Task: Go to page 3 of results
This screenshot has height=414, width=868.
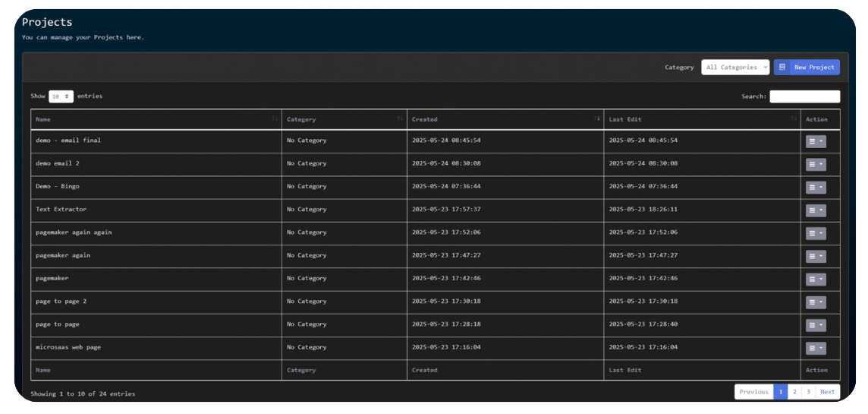Action: pos(808,392)
